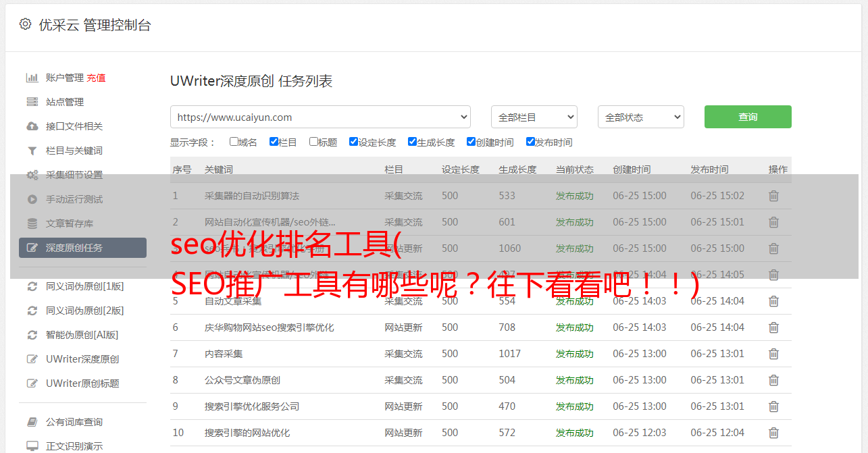868x453 pixels.
Task: Click keyword 搜索引擎的网站优化
Action: (247, 433)
